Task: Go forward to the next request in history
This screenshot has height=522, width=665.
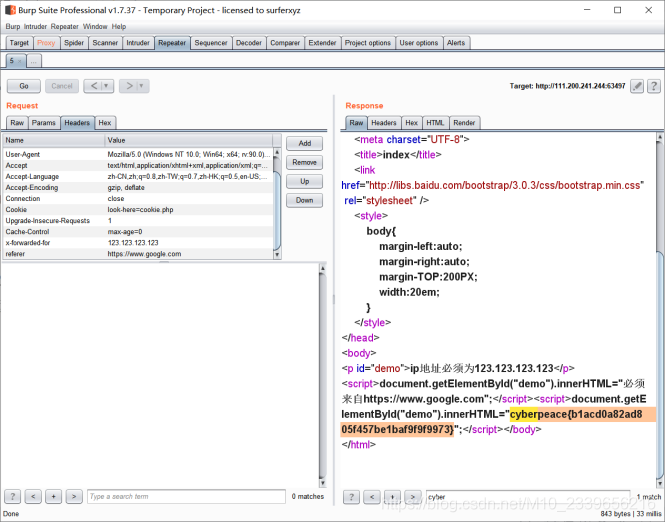Action: [x=129, y=86]
